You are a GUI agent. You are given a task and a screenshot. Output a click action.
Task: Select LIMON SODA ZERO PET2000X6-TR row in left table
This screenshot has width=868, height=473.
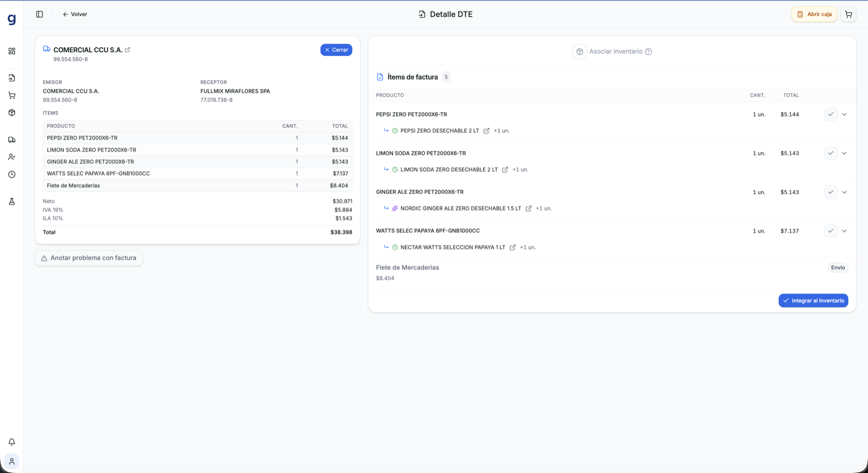point(197,150)
